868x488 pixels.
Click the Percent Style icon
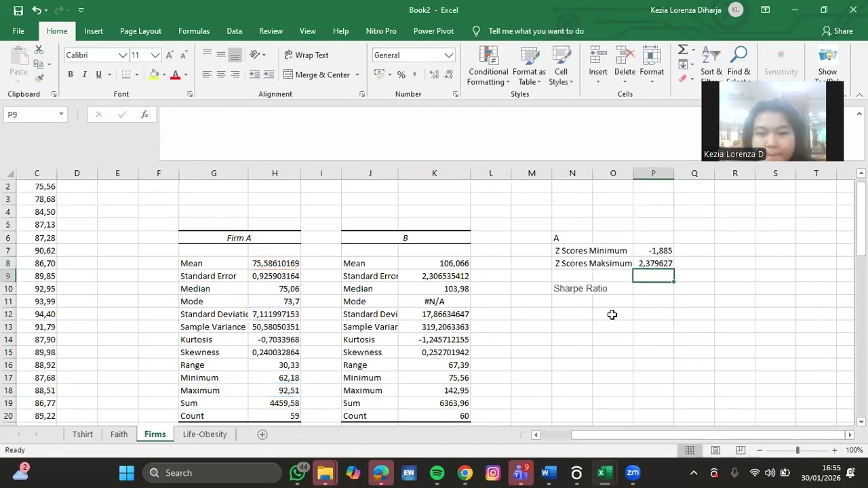pyautogui.click(x=401, y=75)
